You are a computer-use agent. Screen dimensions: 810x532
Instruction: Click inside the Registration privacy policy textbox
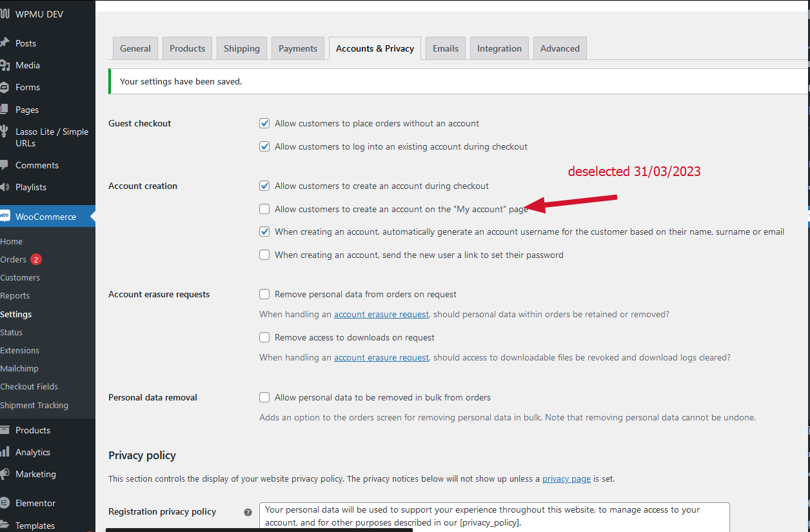494,516
